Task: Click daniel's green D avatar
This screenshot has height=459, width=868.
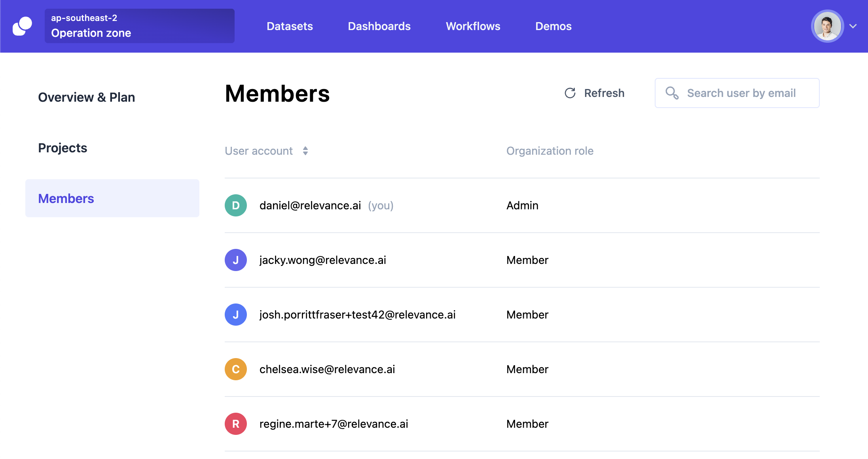Action: [x=236, y=205]
